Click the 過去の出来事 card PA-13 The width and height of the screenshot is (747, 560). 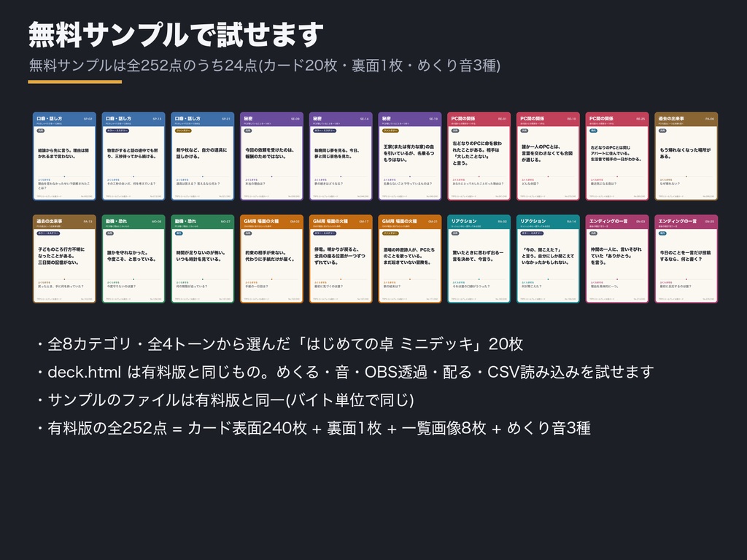point(64,259)
